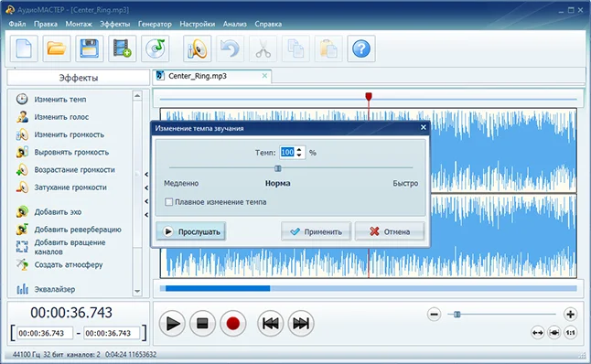Open a file using the folder icon
Screen dimensions: 591x364
57,48
